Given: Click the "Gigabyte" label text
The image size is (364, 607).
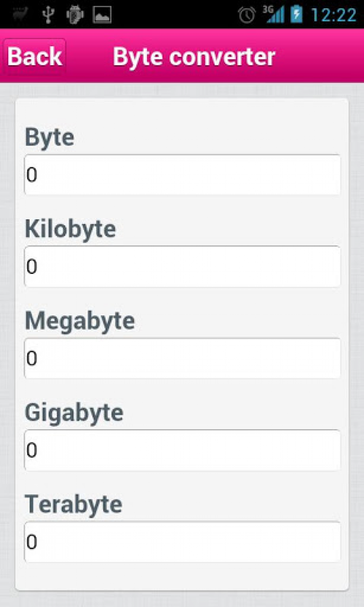Looking at the screenshot, I should [74, 412].
